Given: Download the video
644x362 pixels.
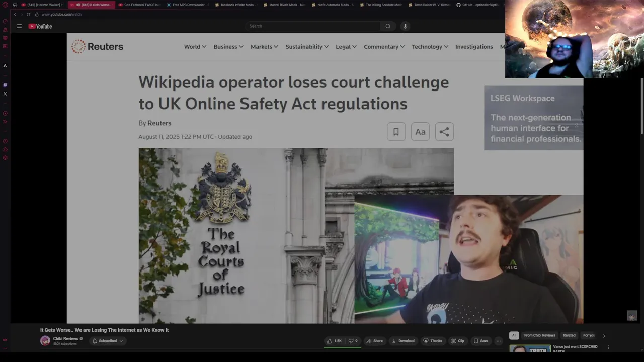Looking at the screenshot, I should 403,341.
